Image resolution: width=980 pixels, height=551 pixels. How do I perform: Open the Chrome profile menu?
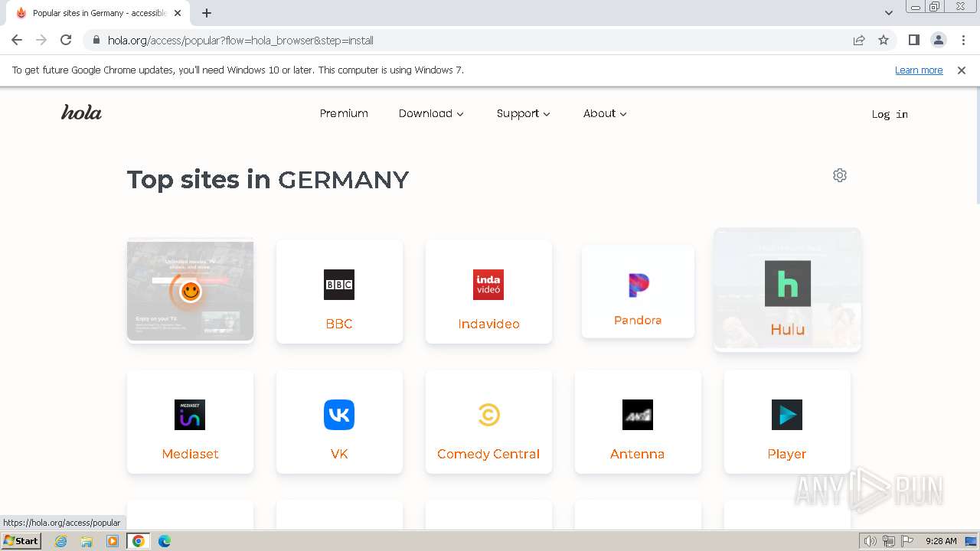click(938, 40)
